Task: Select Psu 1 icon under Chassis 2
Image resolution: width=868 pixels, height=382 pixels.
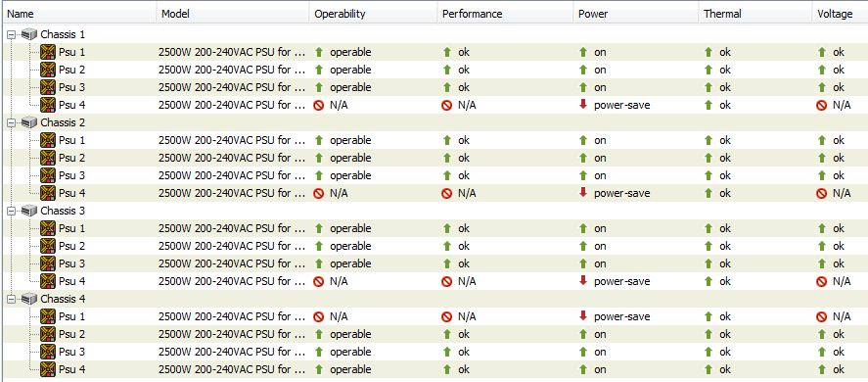Action: coord(48,140)
